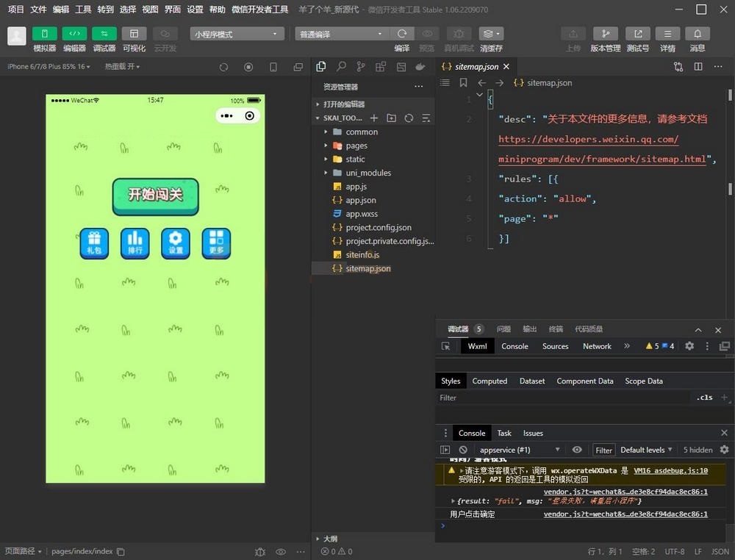The height and width of the screenshot is (560, 735).
Task: Click the VM16 asdebug.js:10 source link
Action: (671, 470)
